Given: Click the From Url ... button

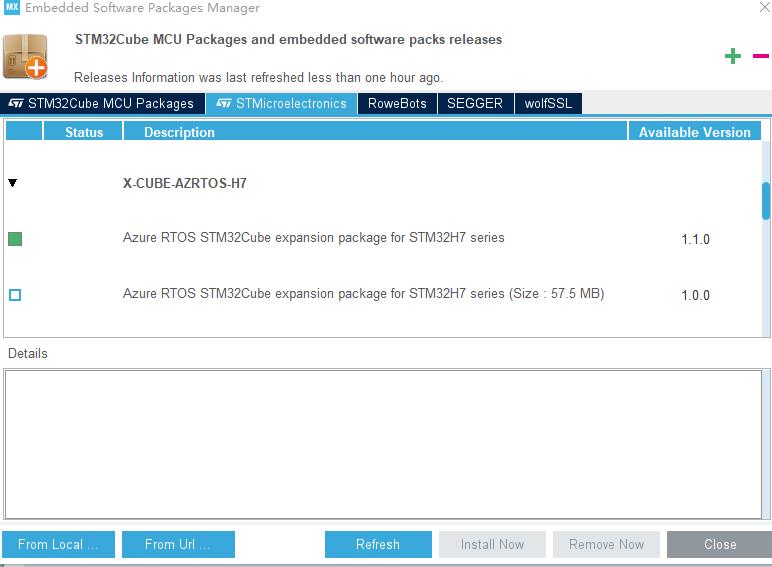Looking at the screenshot, I should click(x=178, y=544).
